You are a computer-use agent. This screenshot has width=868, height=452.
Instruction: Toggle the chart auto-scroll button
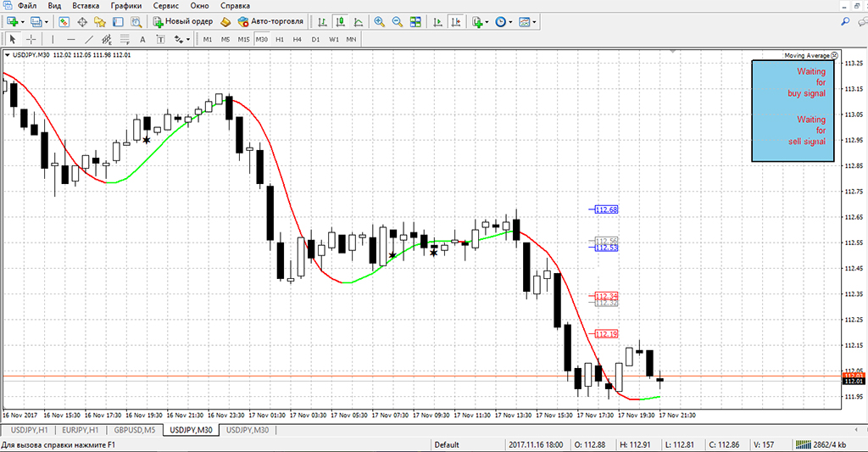click(438, 21)
